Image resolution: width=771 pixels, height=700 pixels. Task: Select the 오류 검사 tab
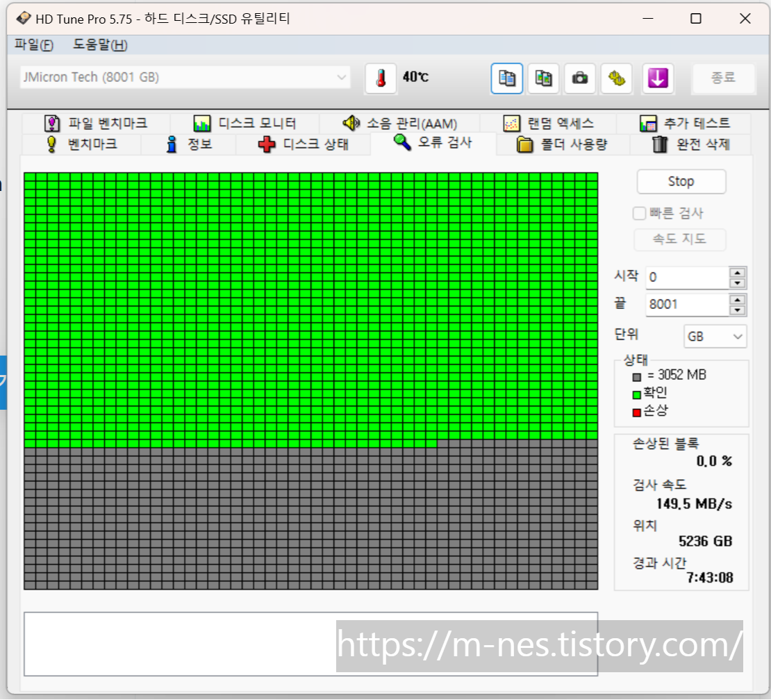[433, 142]
